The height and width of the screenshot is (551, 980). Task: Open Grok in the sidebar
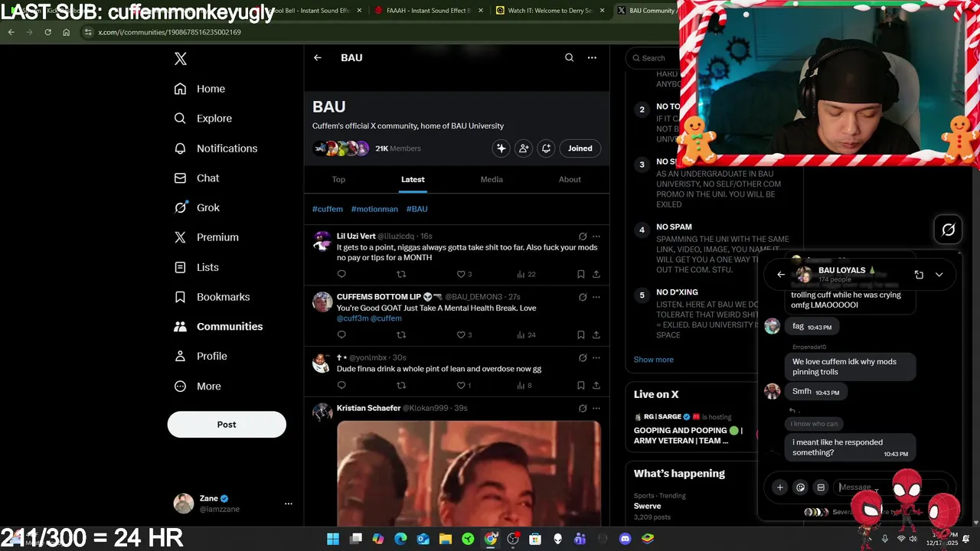point(197,207)
